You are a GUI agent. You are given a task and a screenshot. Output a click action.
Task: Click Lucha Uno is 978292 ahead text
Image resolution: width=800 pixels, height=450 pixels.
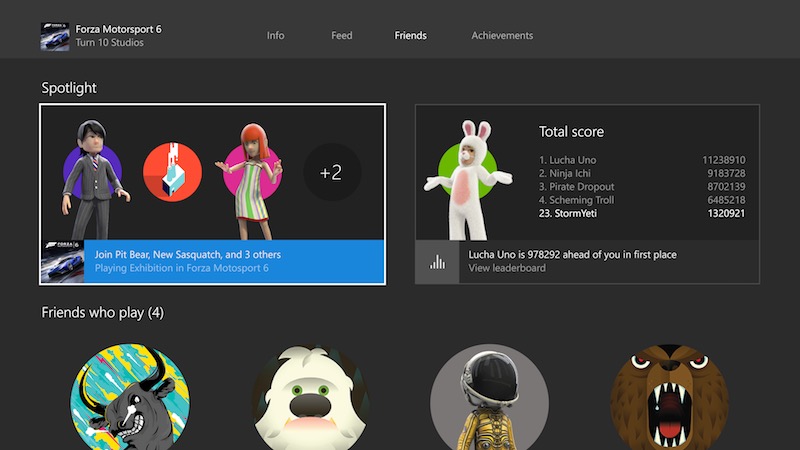tap(572, 254)
